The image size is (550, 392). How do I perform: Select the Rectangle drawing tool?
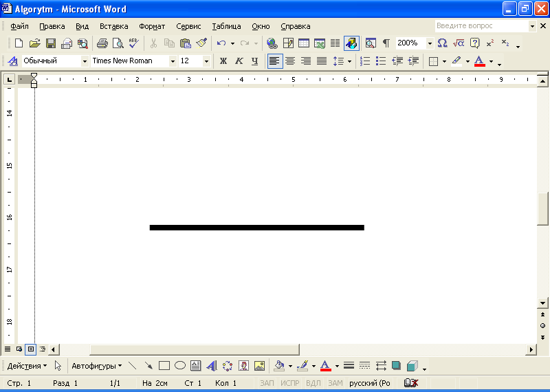point(164,366)
